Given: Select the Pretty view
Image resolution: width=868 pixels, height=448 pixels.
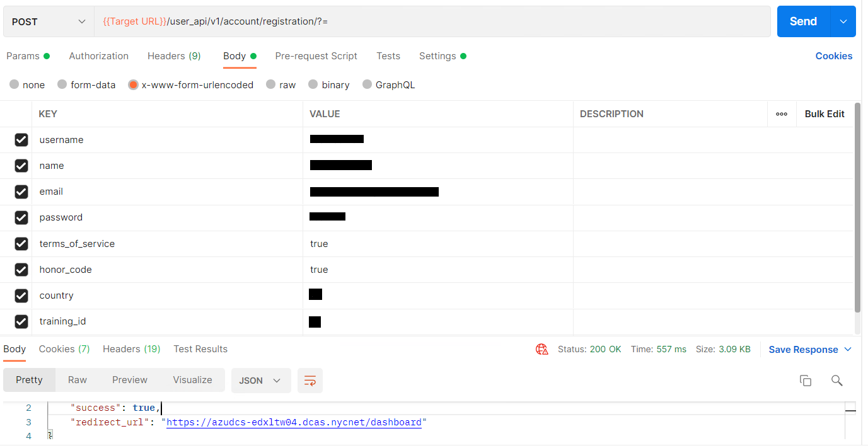Looking at the screenshot, I should click(x=29, y=380).
